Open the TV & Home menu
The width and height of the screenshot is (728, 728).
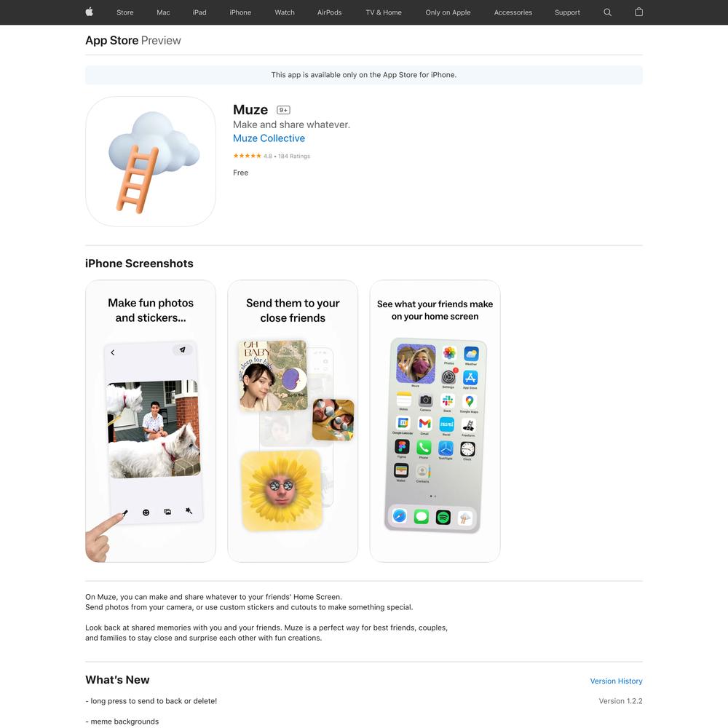[384, 12]
